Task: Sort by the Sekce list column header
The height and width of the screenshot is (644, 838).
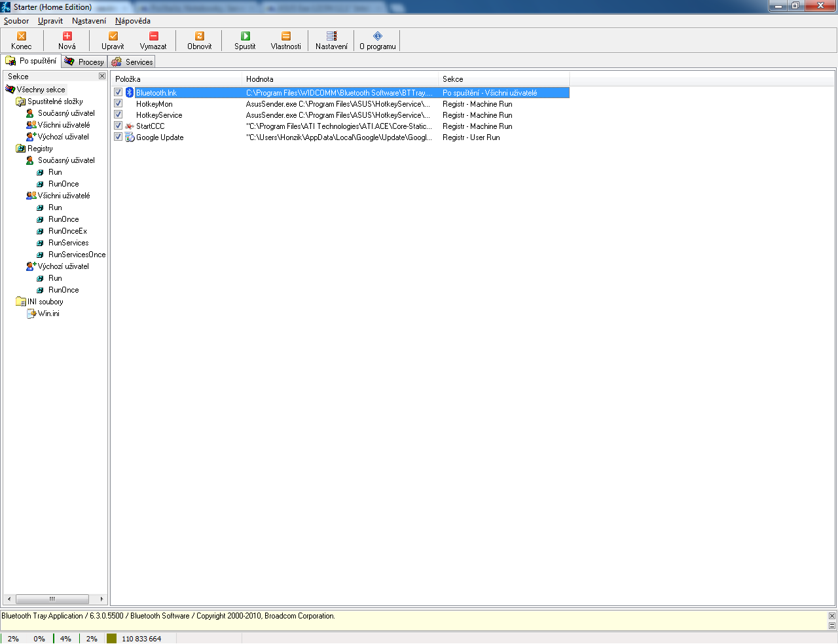Action: pos(503,79)
